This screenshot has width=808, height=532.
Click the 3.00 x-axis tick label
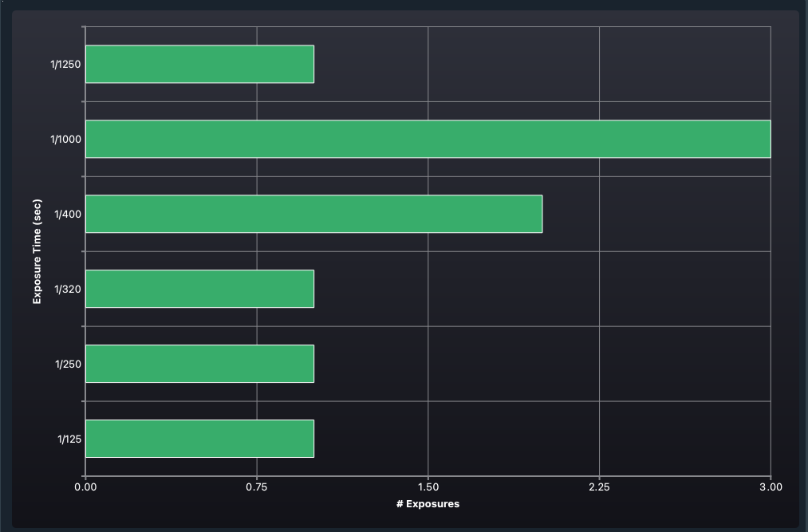pos(770,487)
